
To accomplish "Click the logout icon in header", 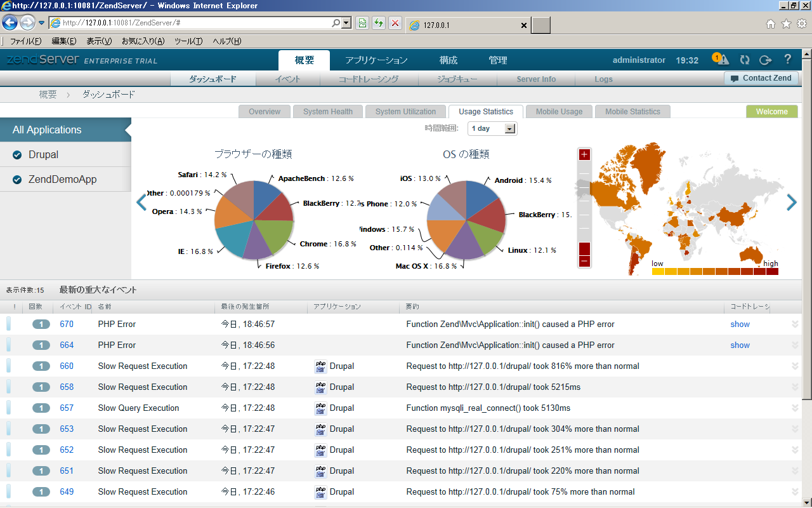I will point(766,60).
